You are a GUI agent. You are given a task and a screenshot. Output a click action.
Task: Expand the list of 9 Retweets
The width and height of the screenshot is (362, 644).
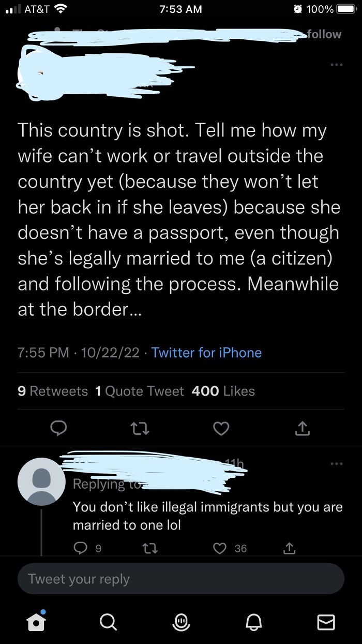pyautogui.click(x=52, y=391)
